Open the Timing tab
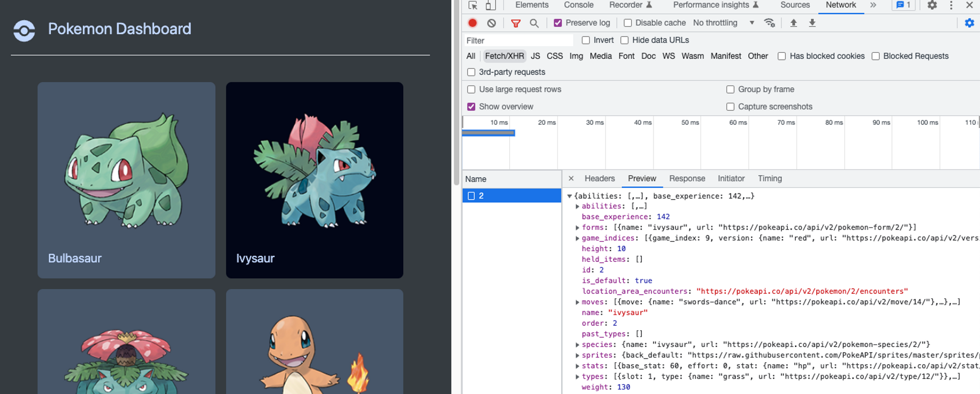The image size is (980, 394). (x=770, y=179)
